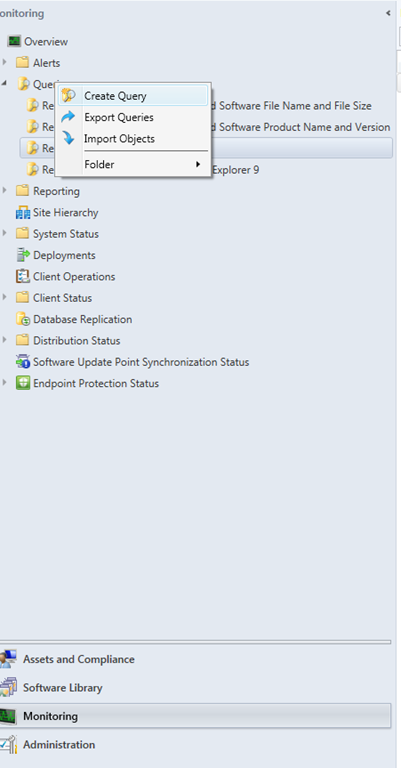This screenshot has height=768, width=401.
Task: Select Software Update Point Synchronization Status icon
Action: [x=23, y=362]
